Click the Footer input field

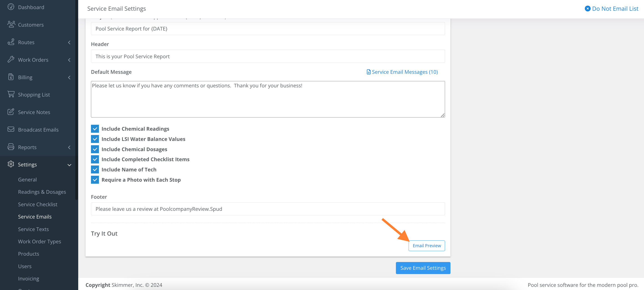(x=268, y=209)
